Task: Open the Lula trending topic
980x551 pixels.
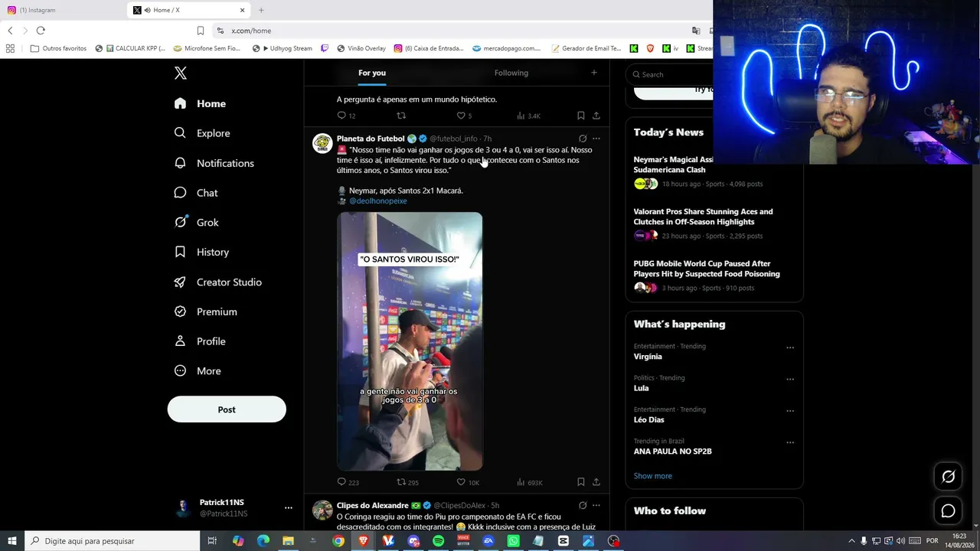Action: [642, 388]
